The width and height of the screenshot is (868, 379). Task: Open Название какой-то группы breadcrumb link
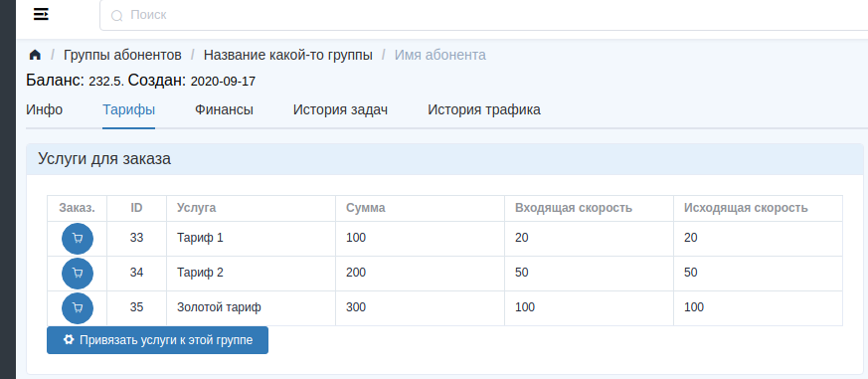point(288,55)
